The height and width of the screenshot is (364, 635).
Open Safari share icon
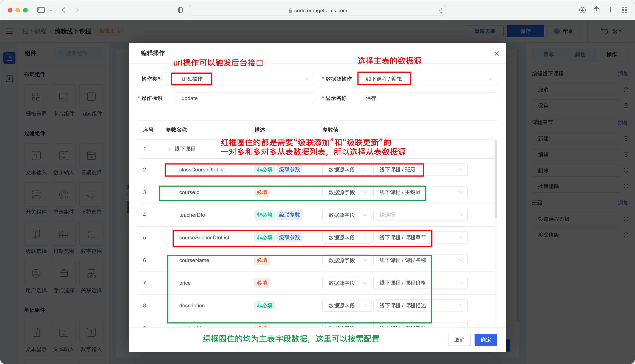[596, 10]
